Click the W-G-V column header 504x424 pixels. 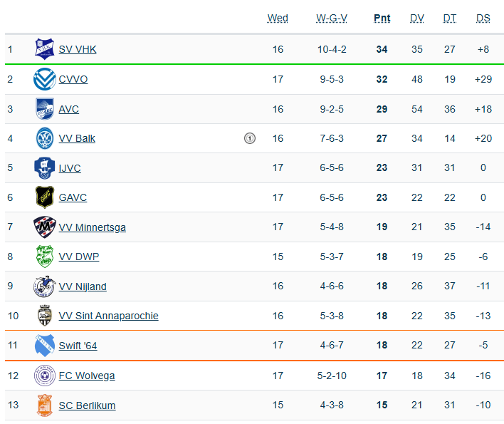point(332,18)
